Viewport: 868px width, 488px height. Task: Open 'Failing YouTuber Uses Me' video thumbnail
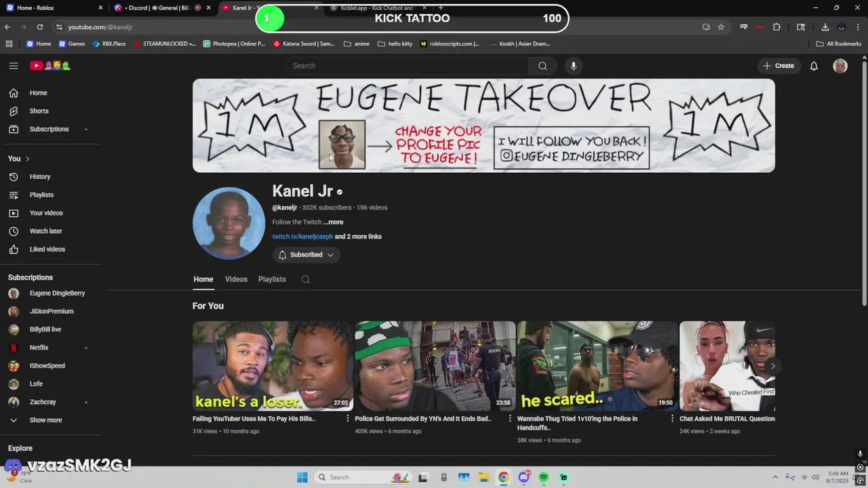tap(273, 366)
